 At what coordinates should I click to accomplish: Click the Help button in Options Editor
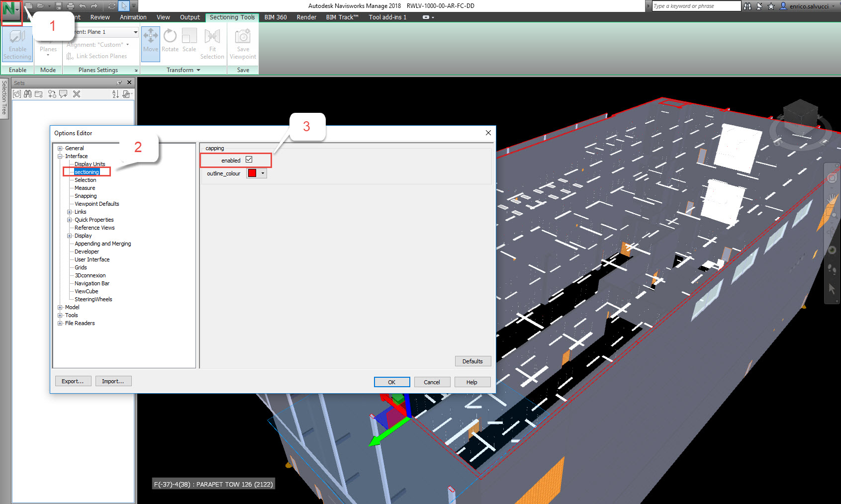tap(472, 382)
